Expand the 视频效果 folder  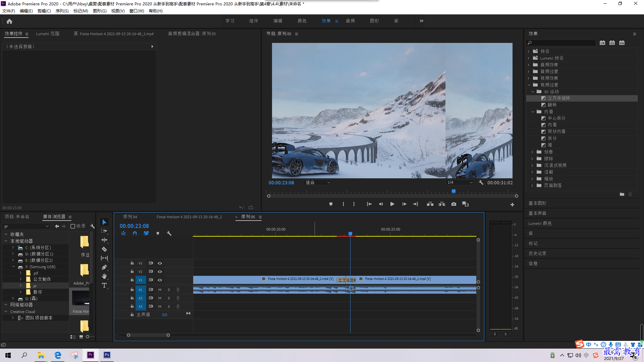coord(529,78)
